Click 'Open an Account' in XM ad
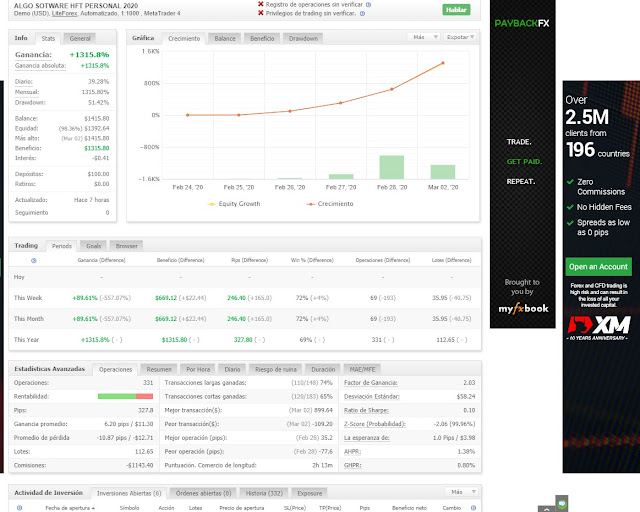The image size is (640, 512). click(x=598, y=267)
